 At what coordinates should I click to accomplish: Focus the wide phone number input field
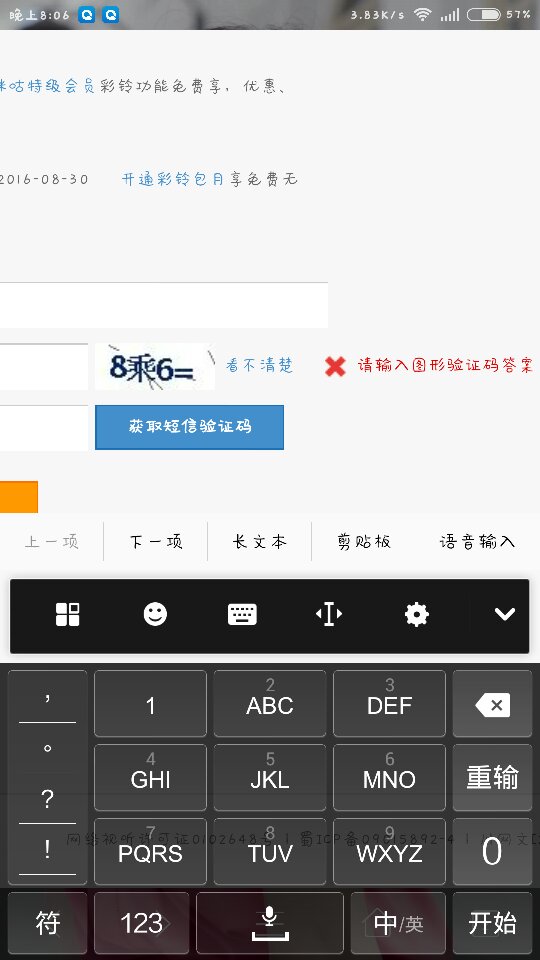pos(163,305)
